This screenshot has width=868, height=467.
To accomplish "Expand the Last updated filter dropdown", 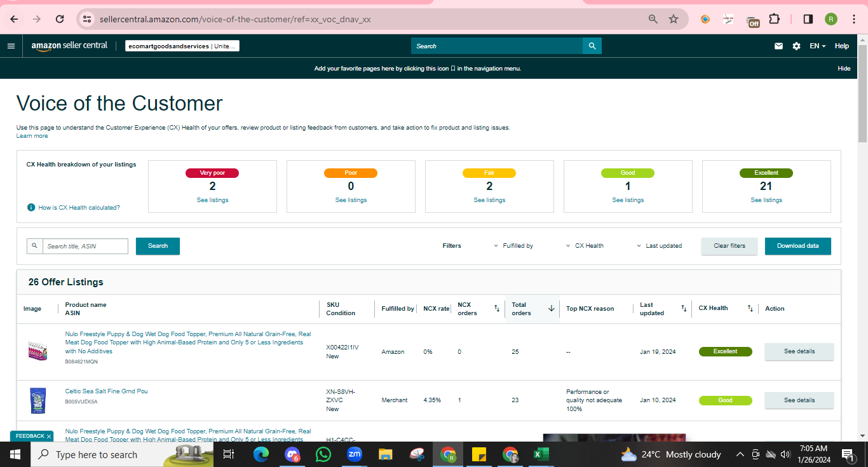I will 659,246.
